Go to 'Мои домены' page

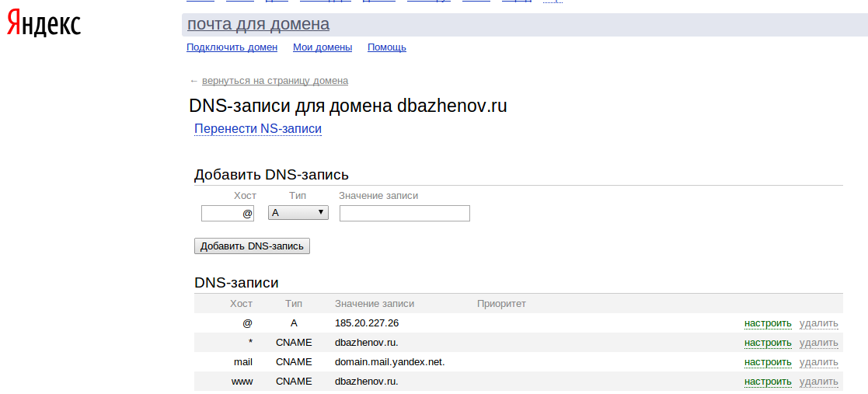(x=322, y=47)
